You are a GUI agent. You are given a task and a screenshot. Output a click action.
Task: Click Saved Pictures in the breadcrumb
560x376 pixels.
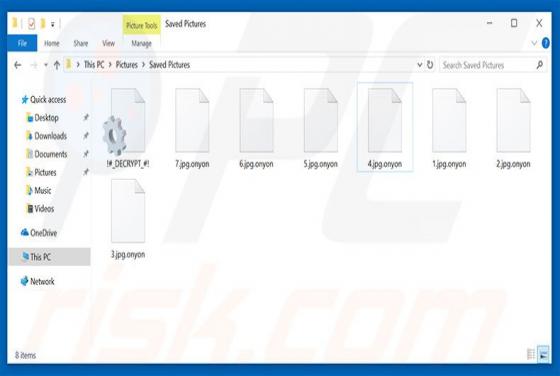170,65
